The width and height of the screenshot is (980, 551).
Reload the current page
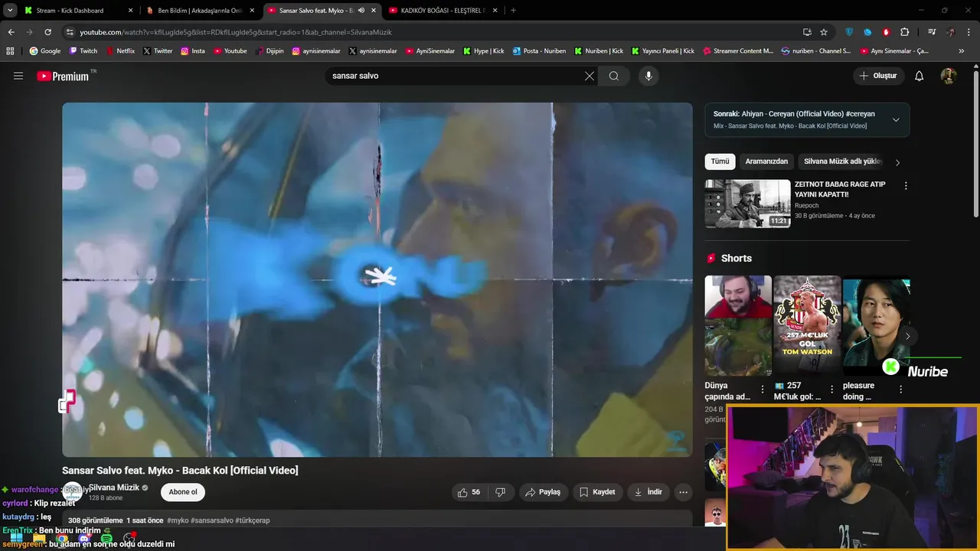[x=47, y=32]
